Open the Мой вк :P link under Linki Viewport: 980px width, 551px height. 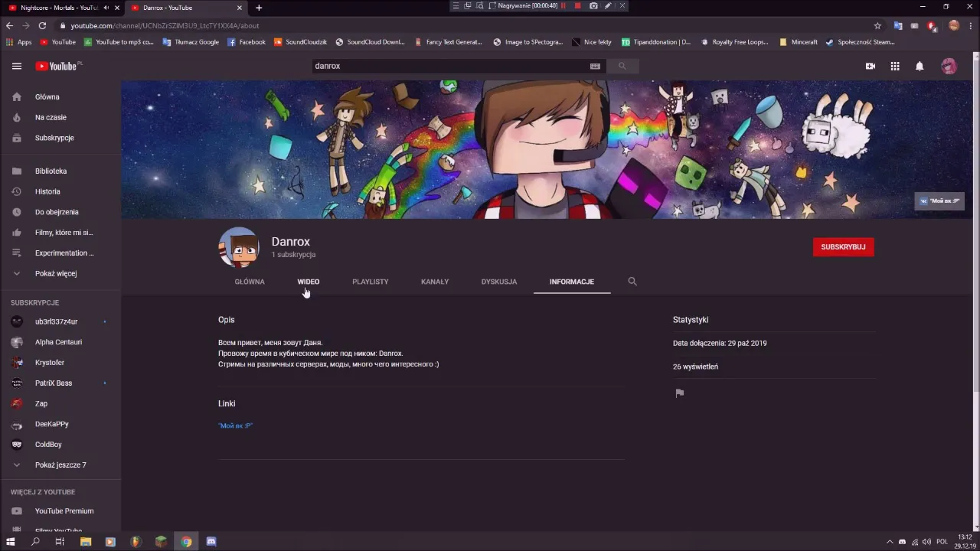coord(236,425)
